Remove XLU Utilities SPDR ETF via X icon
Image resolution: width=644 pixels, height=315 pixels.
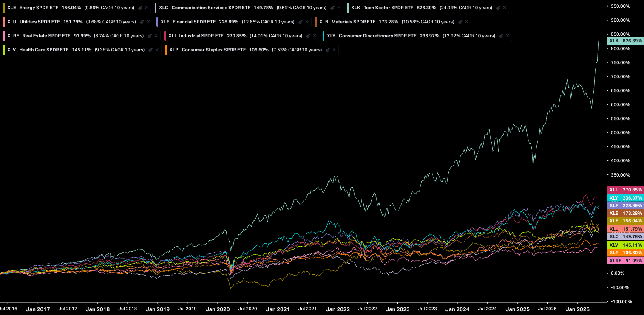(148, 22)
